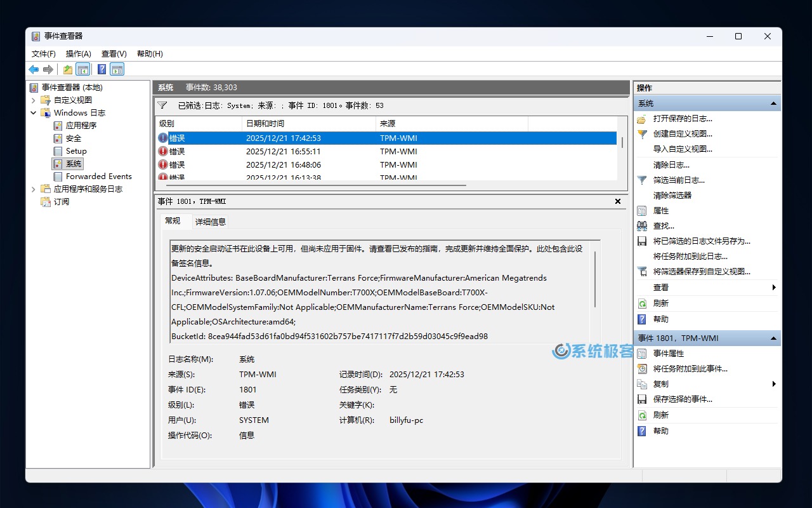This screenshot has height=508, width=812.
Task: Click the blue help toolbar icon
Action: (101, 69)
